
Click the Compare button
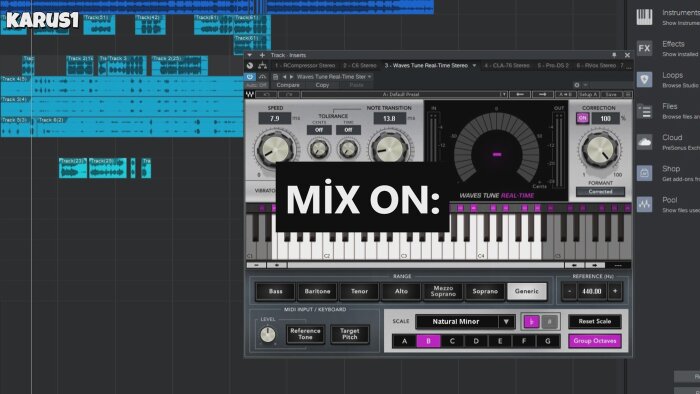tap(288, 85)
